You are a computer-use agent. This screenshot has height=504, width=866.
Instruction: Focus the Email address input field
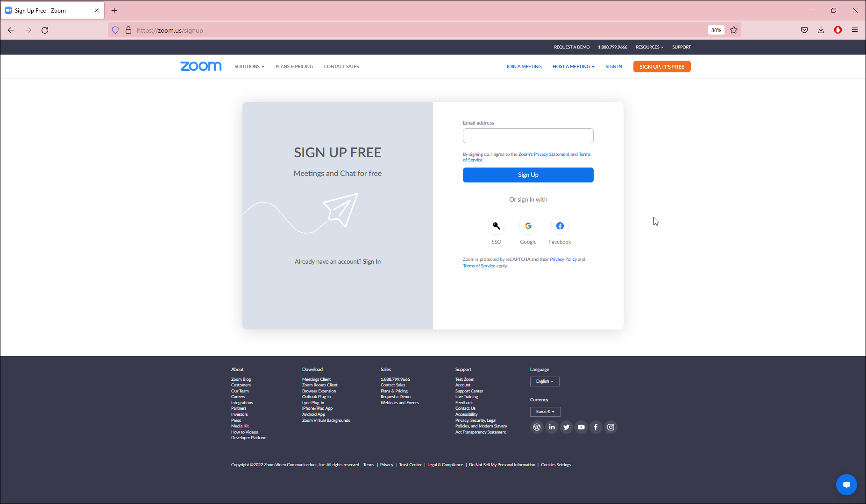tap(528, 136)
